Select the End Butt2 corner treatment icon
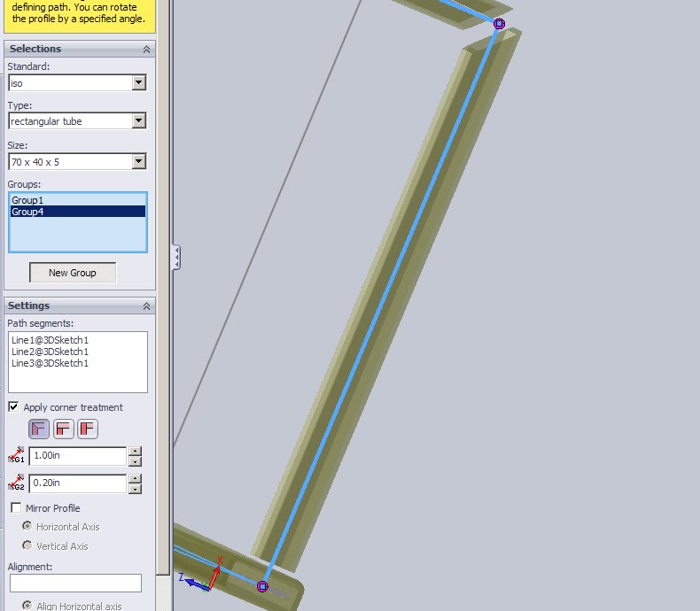Screen dimensions: 700x611 coord(87,429)
